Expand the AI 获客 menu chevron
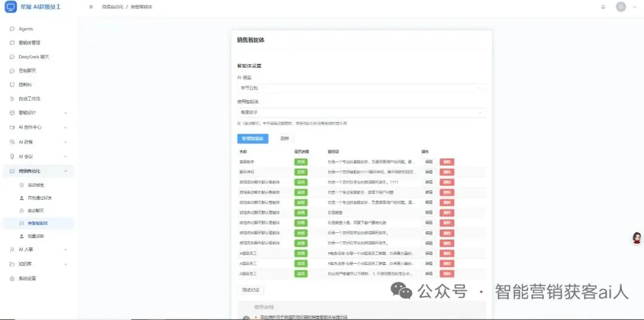 point(66,142)
